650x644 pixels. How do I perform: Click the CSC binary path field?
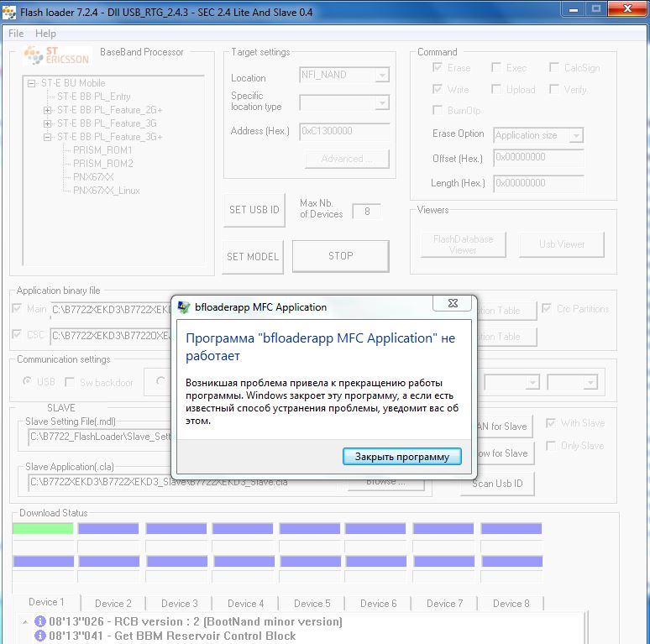click(111, 336)
